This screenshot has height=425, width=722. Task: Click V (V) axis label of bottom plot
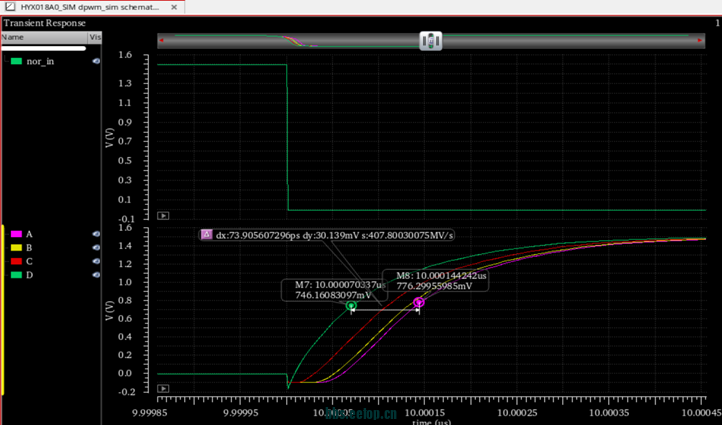[x=109, y=311]
